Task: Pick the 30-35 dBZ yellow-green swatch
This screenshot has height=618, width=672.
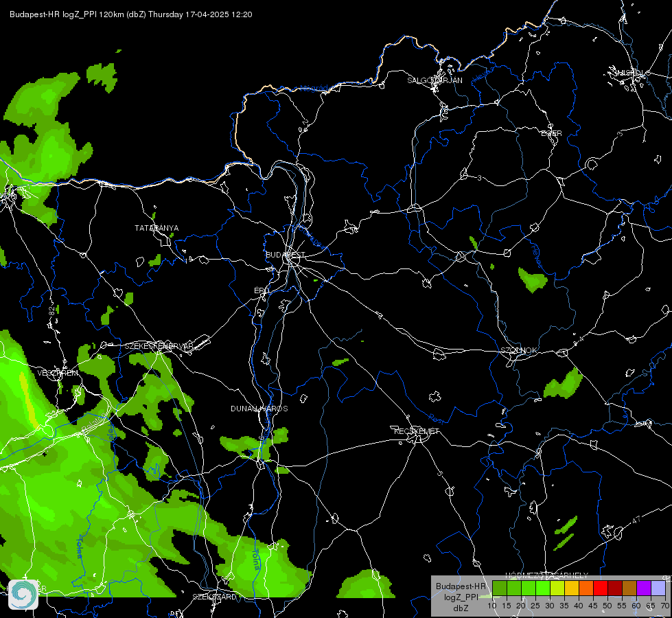Action: [557, 588]
